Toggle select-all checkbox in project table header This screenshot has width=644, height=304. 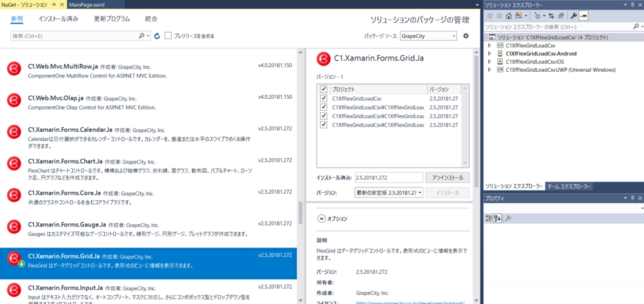[x=324, y=89]
